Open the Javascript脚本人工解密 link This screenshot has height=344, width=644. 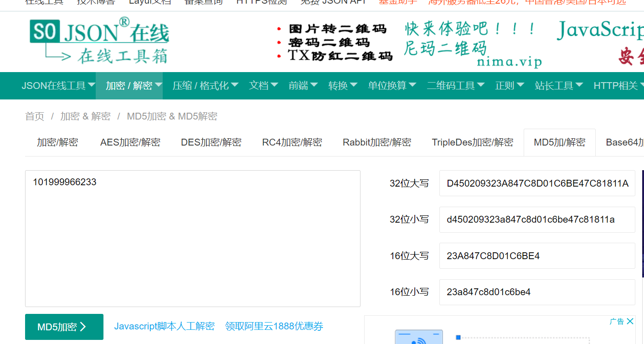pos(164,326)
